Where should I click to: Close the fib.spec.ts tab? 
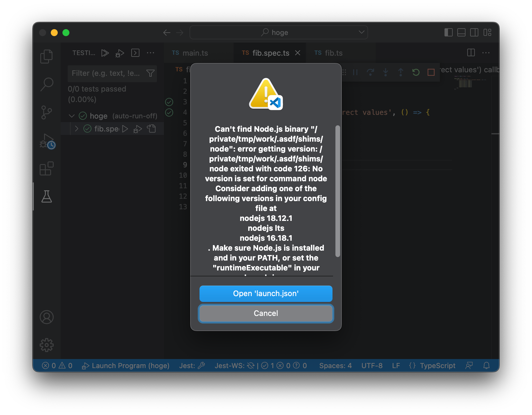pyautogui.click(x=297, y=53)
